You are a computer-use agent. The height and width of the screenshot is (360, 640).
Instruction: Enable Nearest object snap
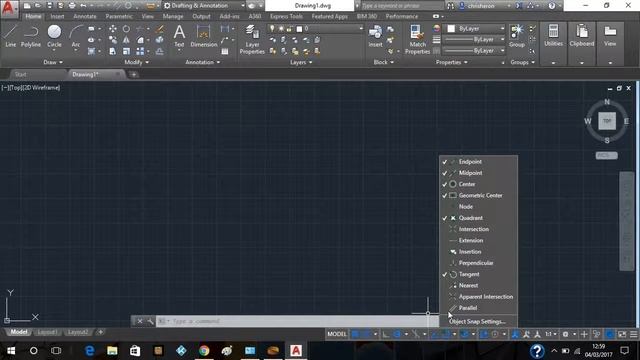pos(478,286)
